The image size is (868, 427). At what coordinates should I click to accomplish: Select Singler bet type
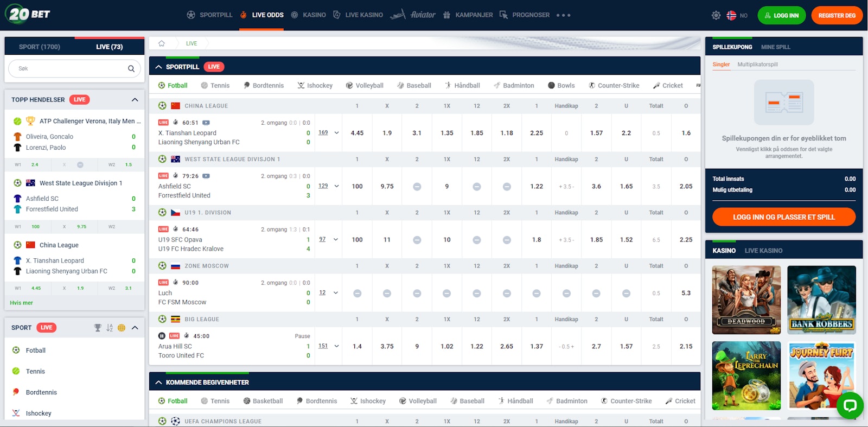(x=721, y=65)
